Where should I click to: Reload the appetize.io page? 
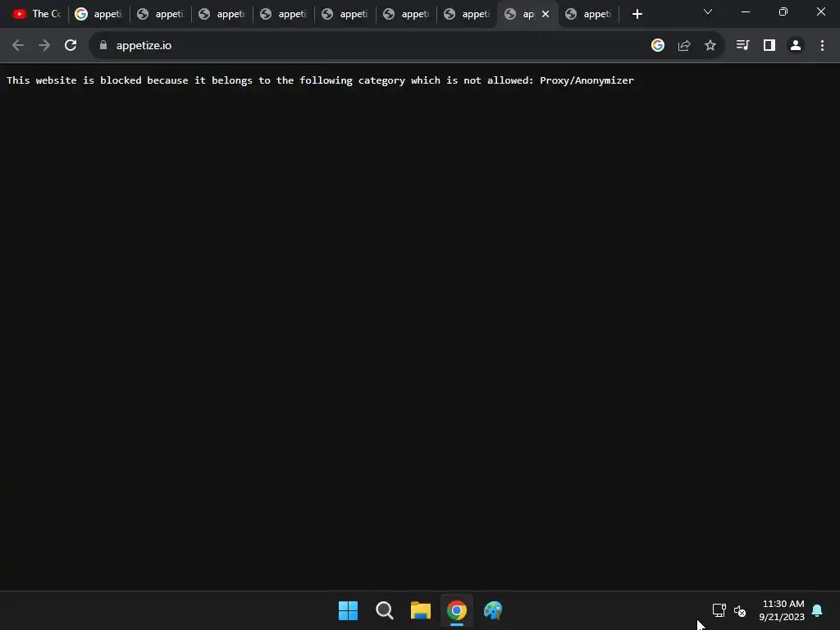[71, 46]
